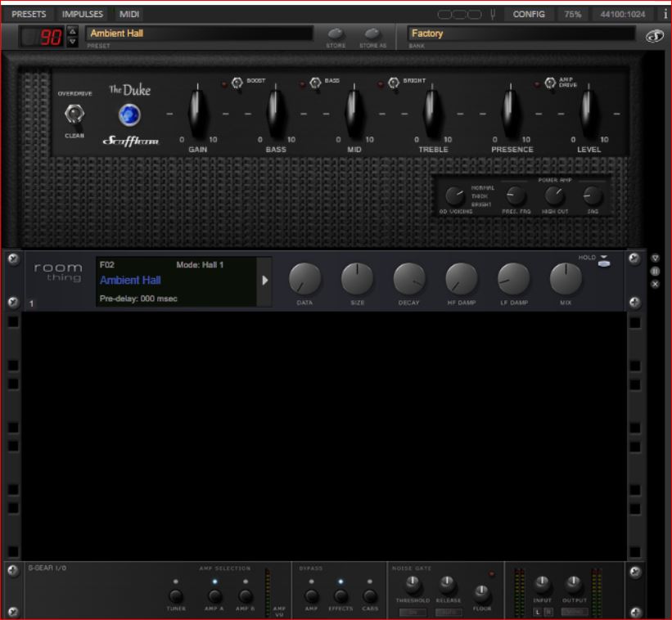
Task: Open the MIDI menu
Action: click(x=129, y=14)
